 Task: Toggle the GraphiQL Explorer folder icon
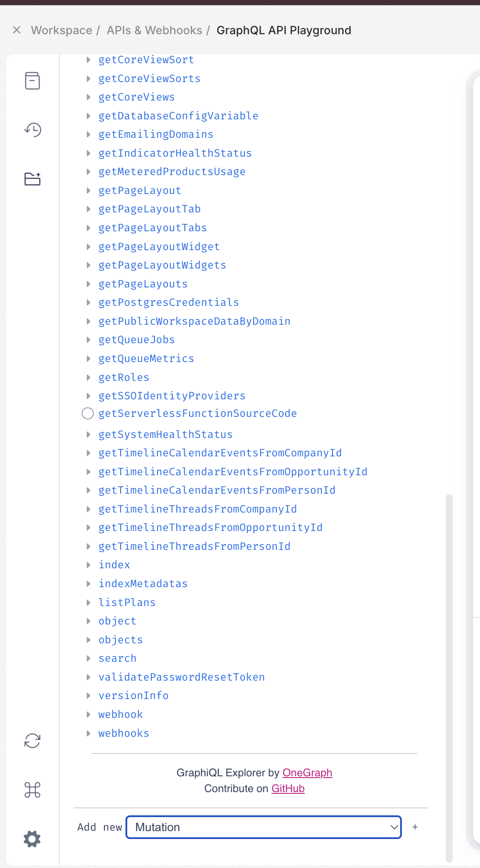(32, 179)
